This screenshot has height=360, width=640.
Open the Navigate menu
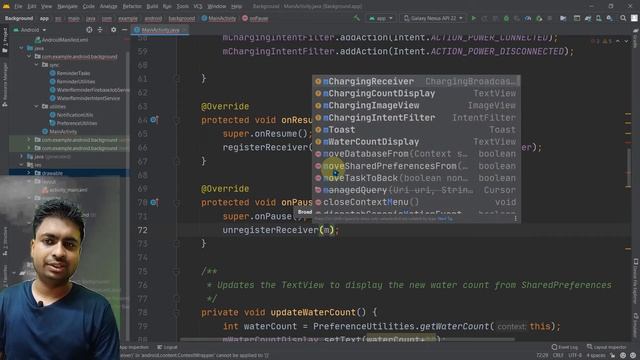pos(67,7)
